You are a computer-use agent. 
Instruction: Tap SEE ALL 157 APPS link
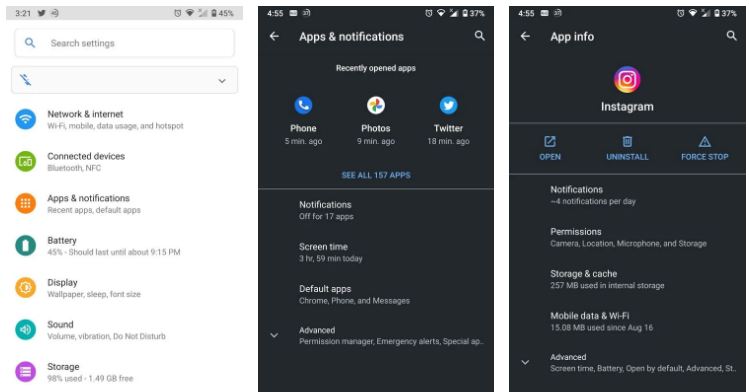pos(376,175)
